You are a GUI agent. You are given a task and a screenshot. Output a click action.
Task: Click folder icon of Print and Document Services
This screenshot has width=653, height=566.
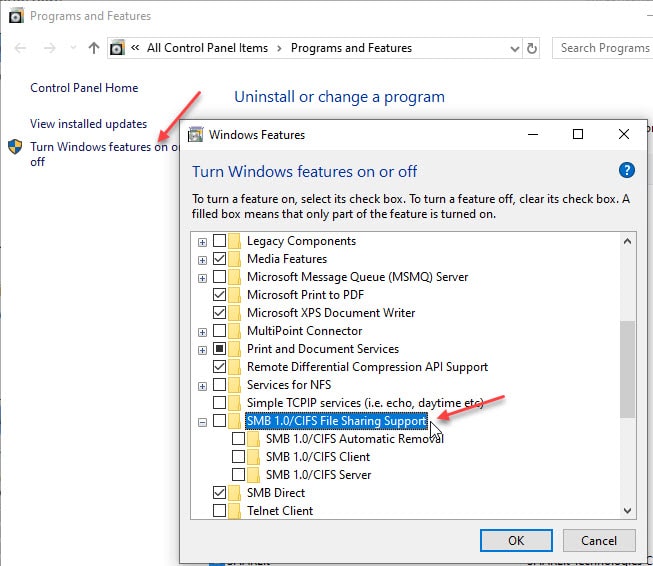(234, 349)
